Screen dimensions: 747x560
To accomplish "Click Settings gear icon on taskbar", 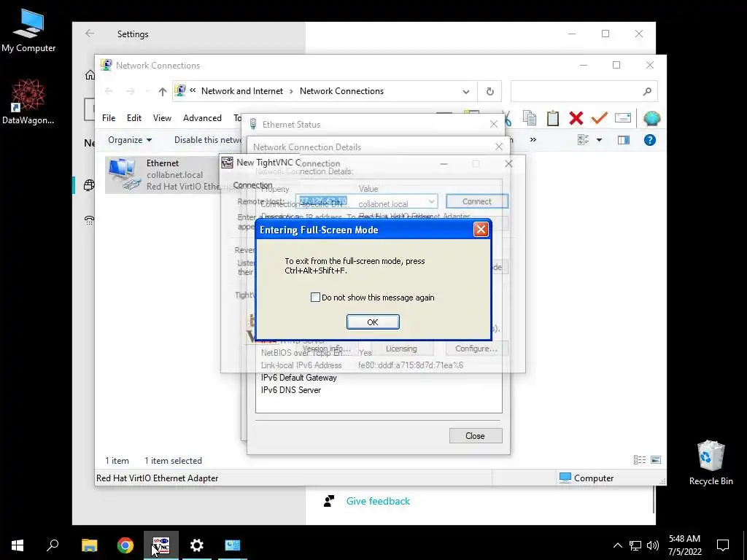I will [x=197, y=545].
